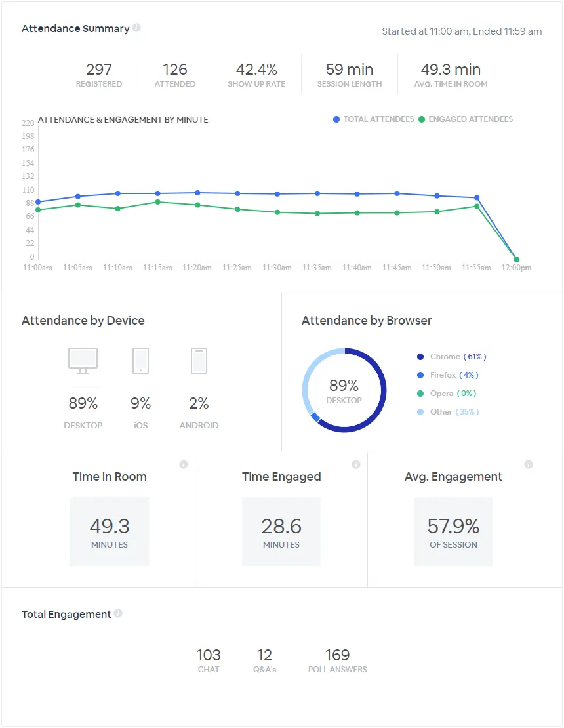Click Opera (0%) legend entry

(447, 394)
